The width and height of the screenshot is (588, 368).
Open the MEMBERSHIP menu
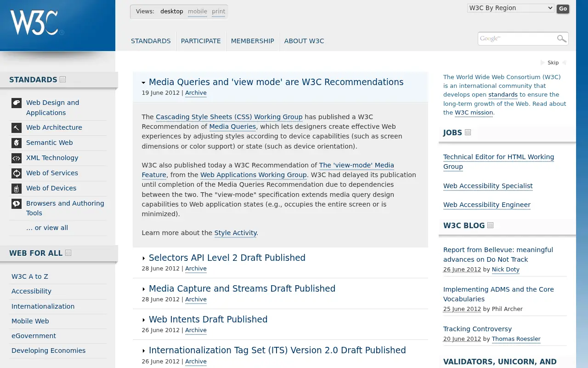coord(253,41)
